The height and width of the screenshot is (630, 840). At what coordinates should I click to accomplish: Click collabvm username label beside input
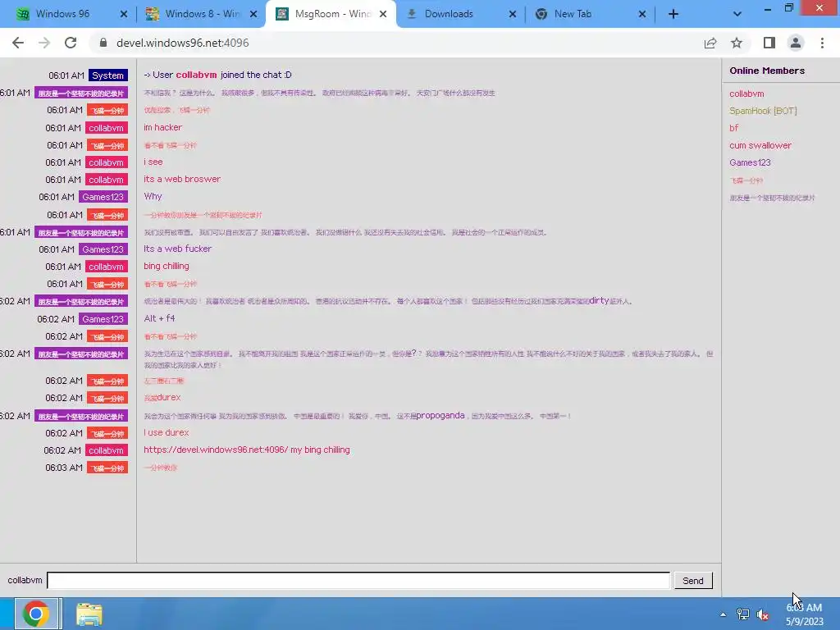coord(25,580)
